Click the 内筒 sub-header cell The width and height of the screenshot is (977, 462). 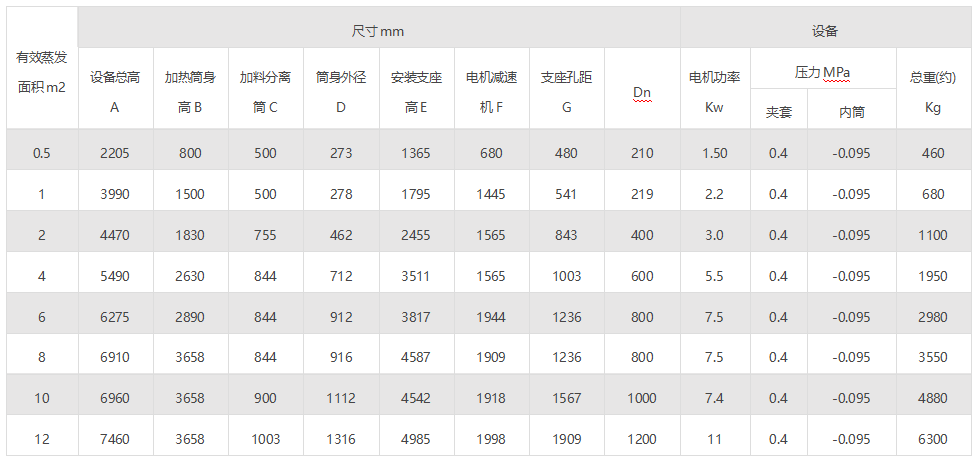click(x=852, y=112)
